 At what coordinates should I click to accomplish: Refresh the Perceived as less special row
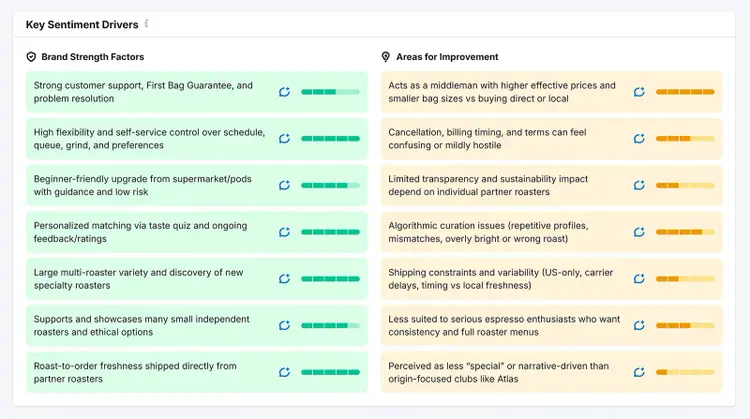639,372
